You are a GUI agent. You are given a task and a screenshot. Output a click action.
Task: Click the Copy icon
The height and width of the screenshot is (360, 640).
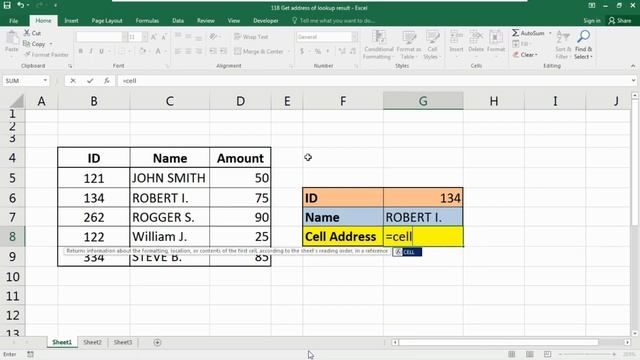tap(27, 44)
